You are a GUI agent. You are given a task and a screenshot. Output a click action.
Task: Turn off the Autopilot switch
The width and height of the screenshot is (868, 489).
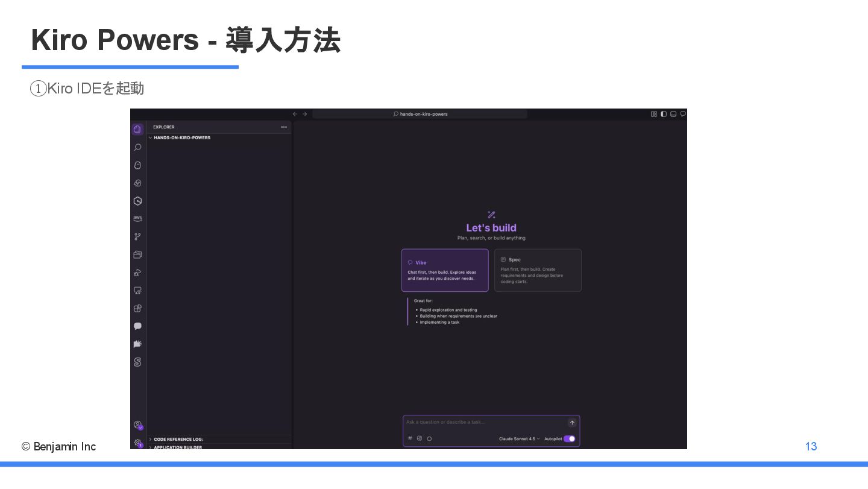coord(569,439)
